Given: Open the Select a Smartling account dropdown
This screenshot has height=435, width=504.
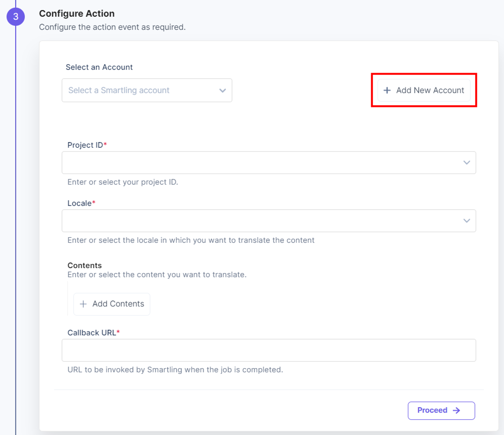Looking at the screenshot, I should [x=147, y=90].
